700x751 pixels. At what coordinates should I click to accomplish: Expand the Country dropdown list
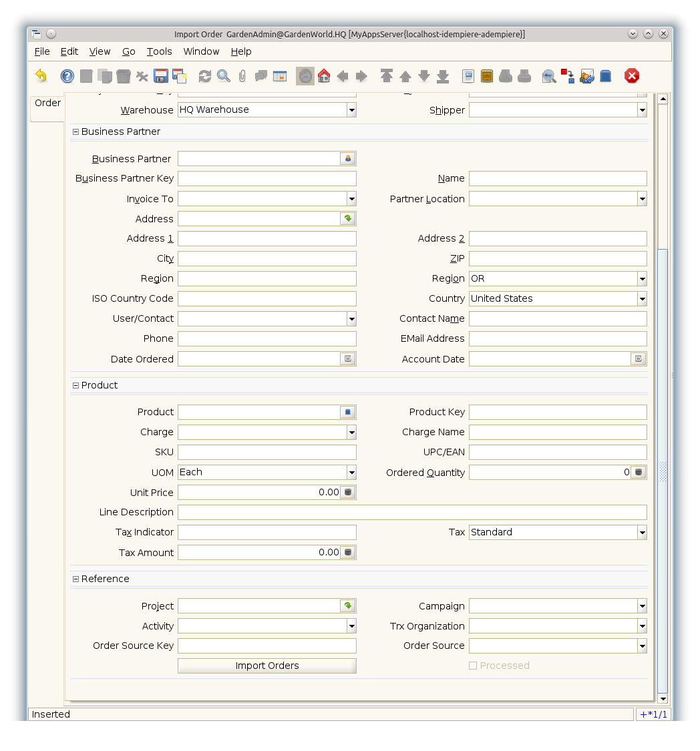coord(642,299)
